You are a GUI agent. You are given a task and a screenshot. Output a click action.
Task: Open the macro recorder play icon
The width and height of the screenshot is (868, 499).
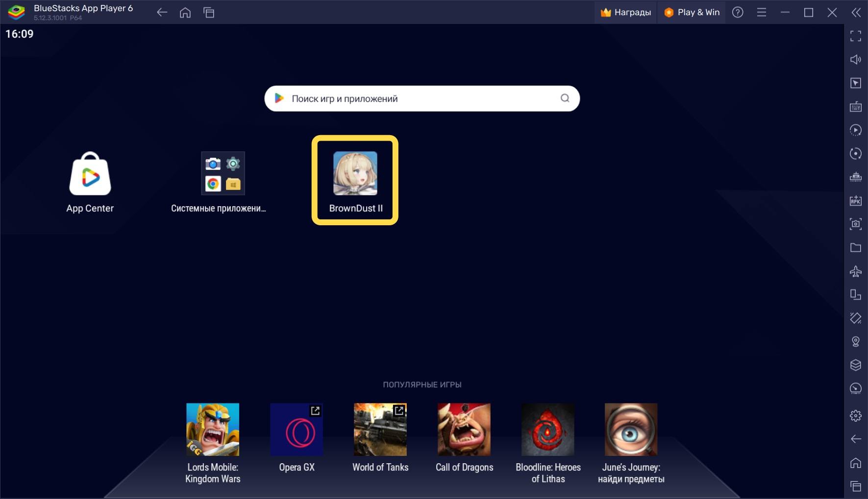856,130
